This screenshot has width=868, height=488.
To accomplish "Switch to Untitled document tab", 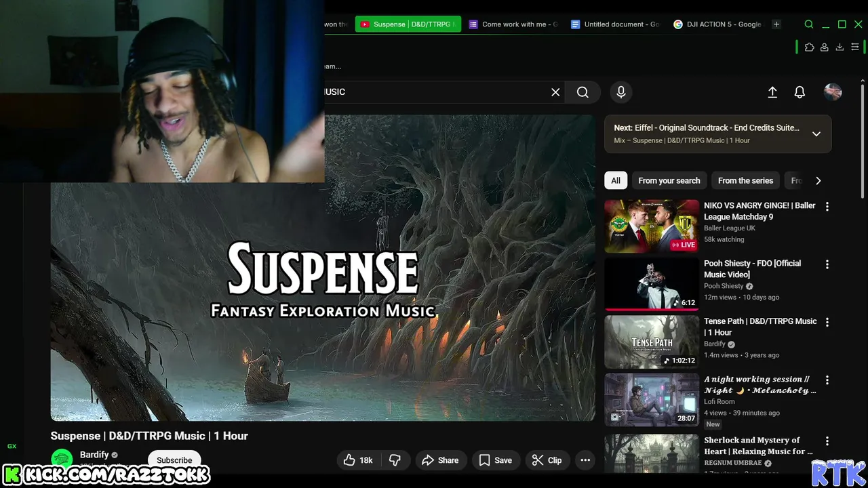I will [615, 24].
